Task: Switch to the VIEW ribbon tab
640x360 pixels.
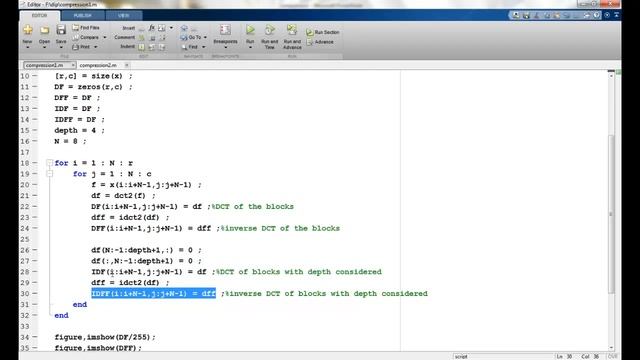Action: tap(124, 16)
